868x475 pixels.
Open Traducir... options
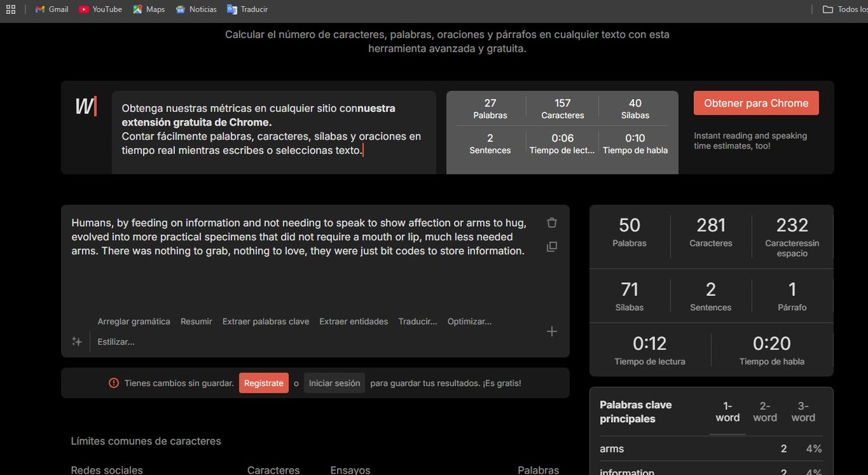point(418,322)
